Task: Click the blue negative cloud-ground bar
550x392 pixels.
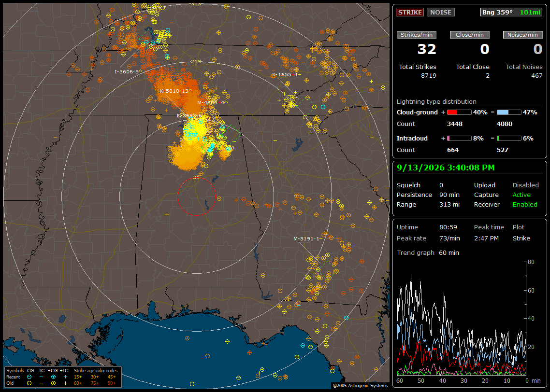Action: (509, 112)
